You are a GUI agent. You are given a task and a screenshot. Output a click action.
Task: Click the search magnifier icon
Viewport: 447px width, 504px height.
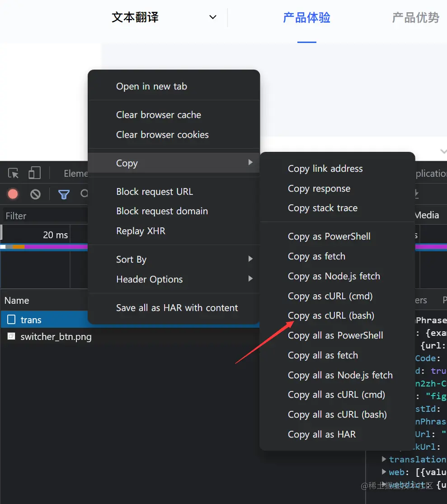[x=84, y=193]
